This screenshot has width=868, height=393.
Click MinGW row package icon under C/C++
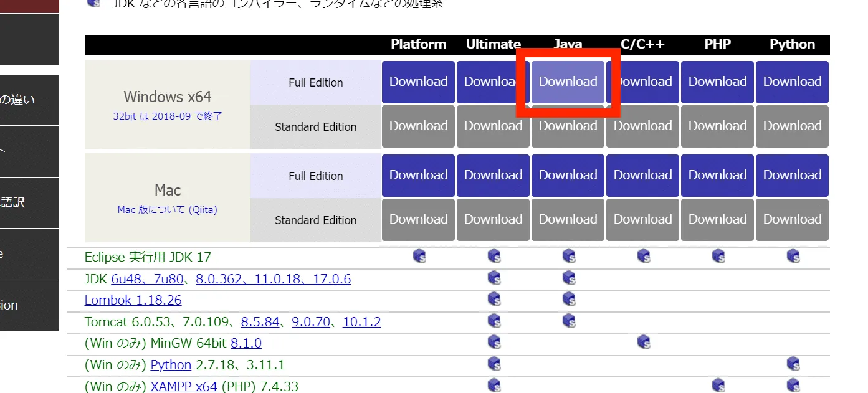[644, 341]
